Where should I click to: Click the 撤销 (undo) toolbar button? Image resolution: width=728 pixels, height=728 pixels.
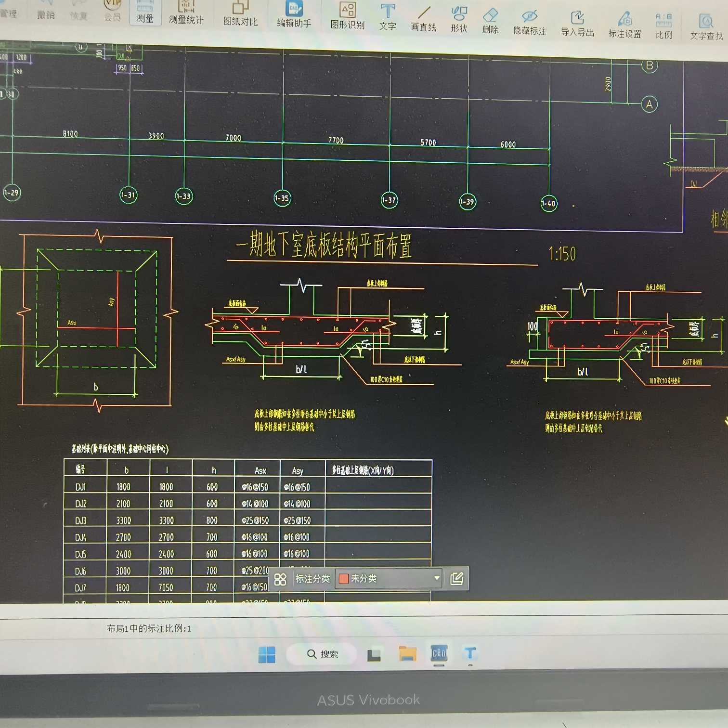(x=46, y=11)
